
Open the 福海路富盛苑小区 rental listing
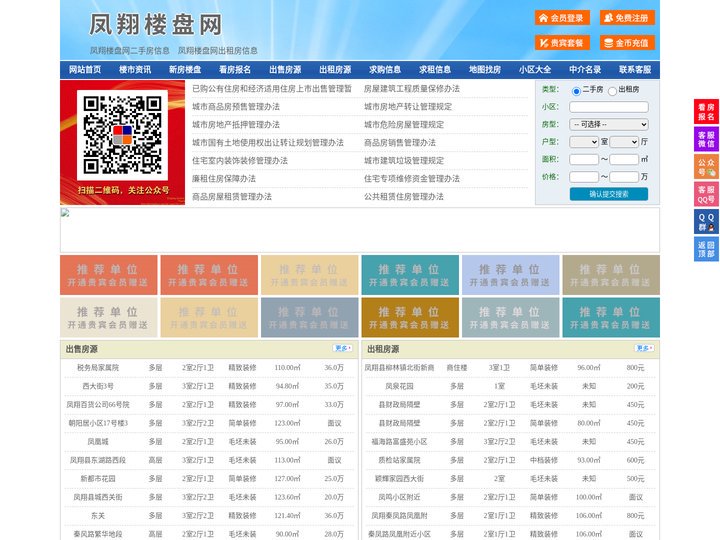399,442
